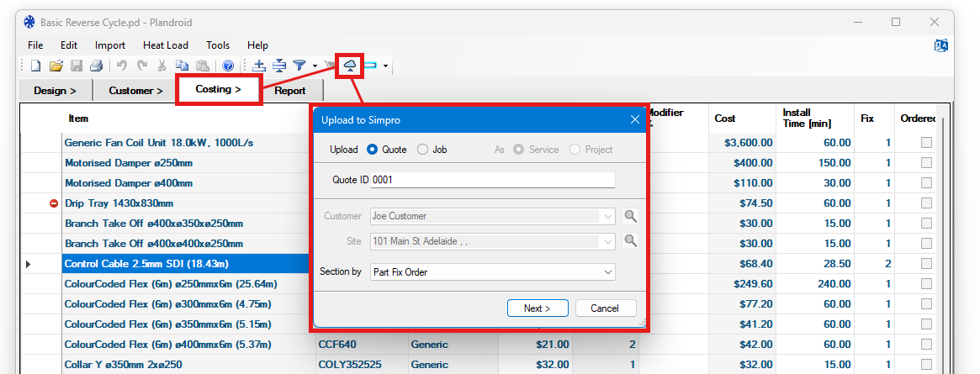The width and height of the screenshot is (980, 374).
Task: Click the add row plus icon
Action: pos(259,65)
